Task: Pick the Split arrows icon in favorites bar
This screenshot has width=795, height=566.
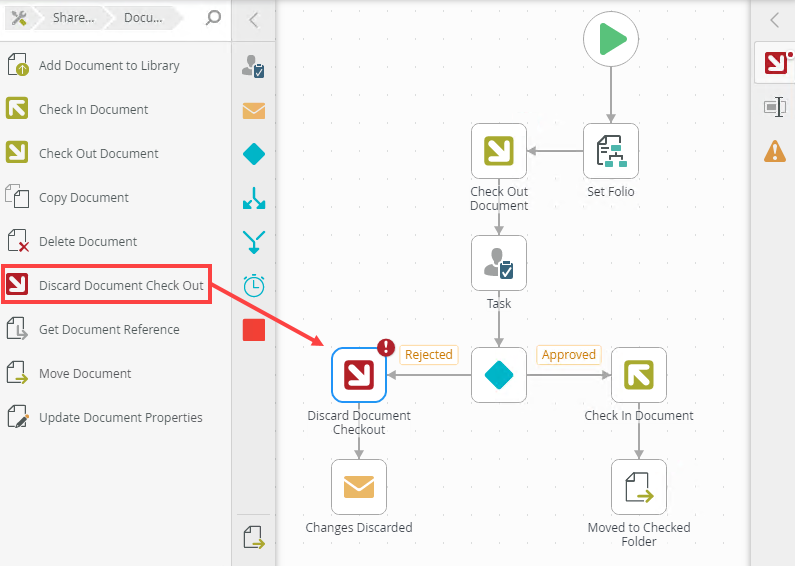Action: click(x=254, y=198)
